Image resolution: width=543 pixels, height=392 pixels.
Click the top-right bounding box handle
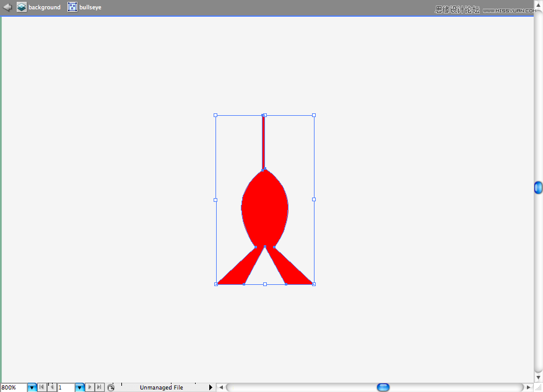pos(314,115)
